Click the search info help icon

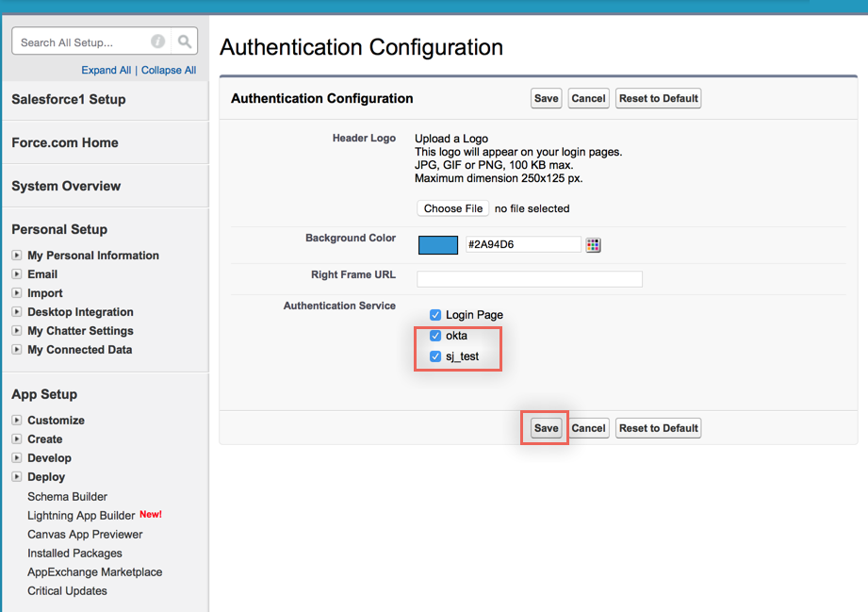pyautogui.click(x=157, y=41)
